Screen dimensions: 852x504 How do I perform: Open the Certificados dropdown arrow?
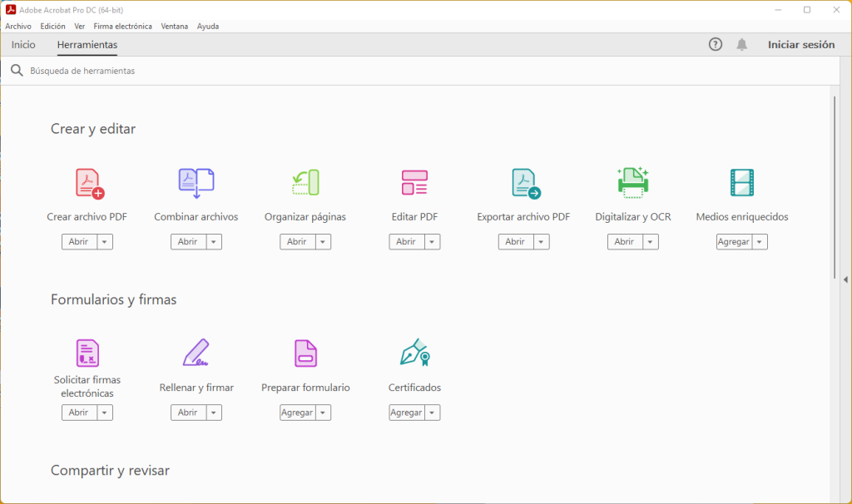pyautogui.click(x=433, y=413)
